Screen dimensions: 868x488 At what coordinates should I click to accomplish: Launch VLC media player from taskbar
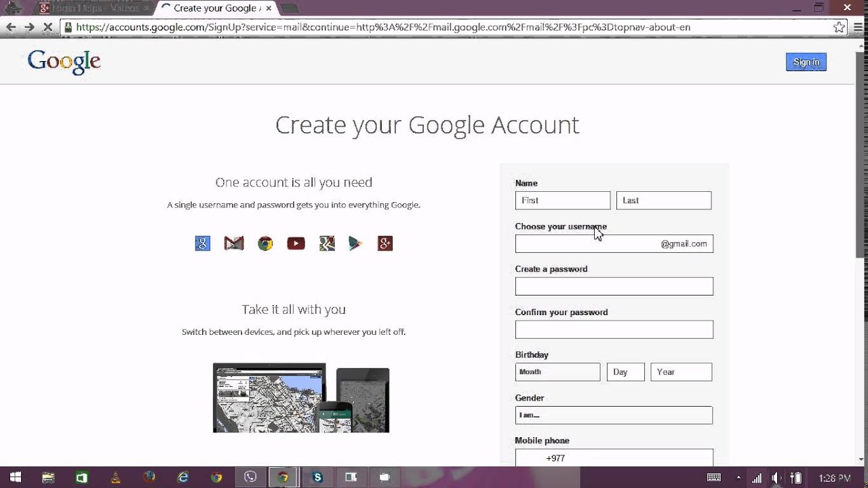115,477
